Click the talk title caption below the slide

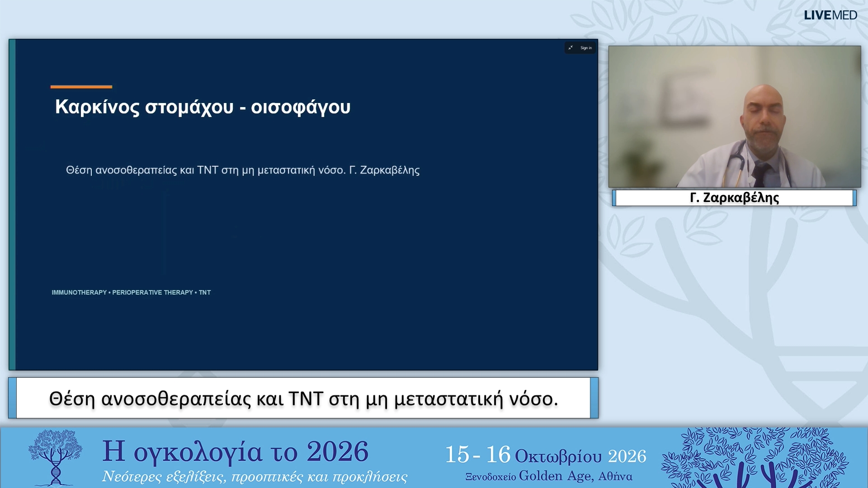coord(303,399)
